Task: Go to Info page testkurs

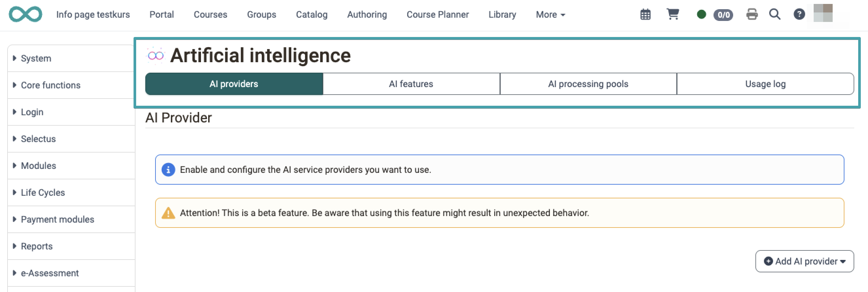Action: pyautogui.click(x=93, y=14)
